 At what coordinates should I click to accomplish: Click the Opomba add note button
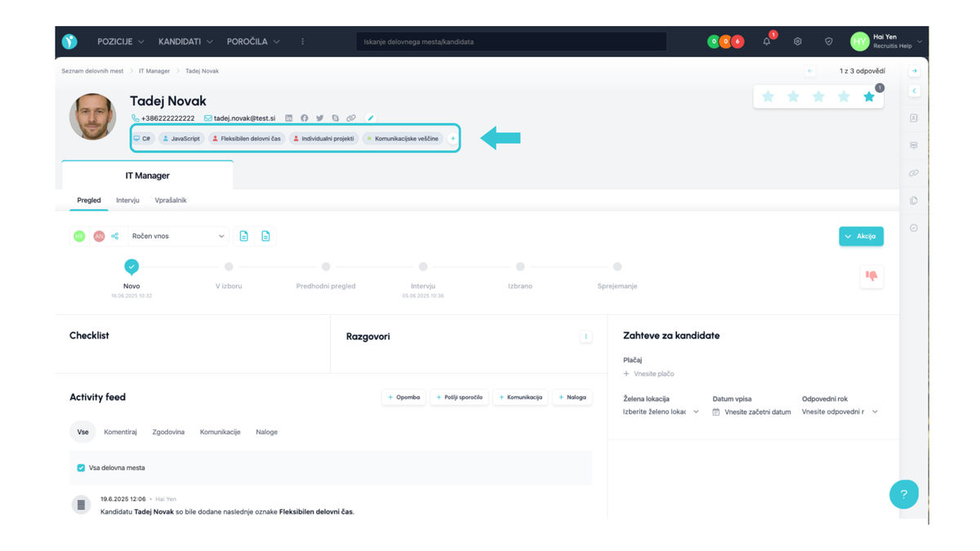point(403,398)
